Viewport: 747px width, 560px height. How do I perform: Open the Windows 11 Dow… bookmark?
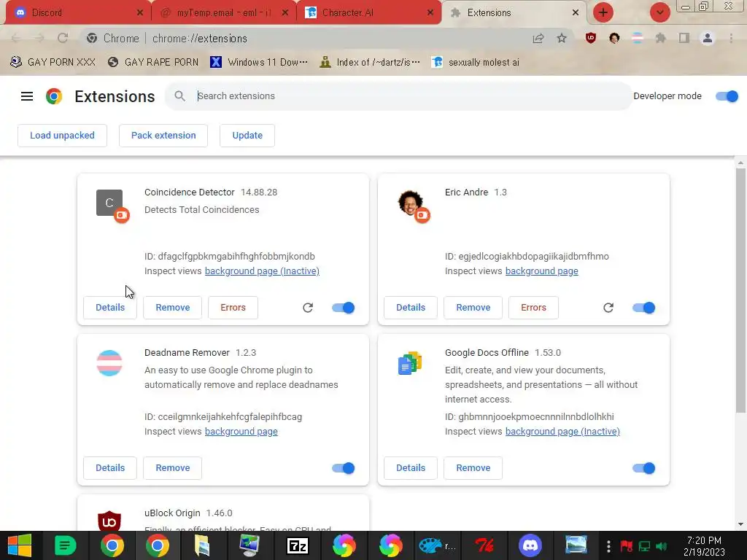(x=259, y=63)
